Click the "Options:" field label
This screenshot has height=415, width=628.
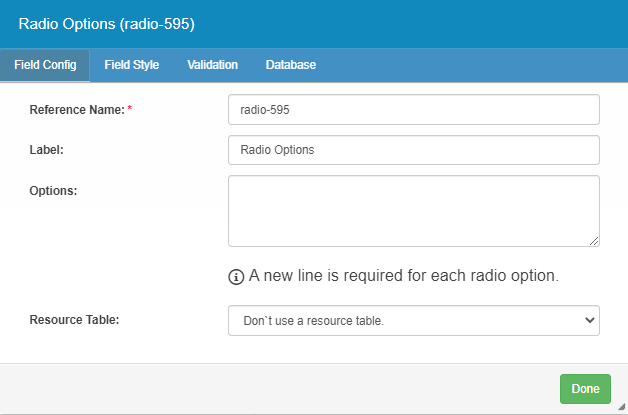pyautogui.click(x=54, y=190)
